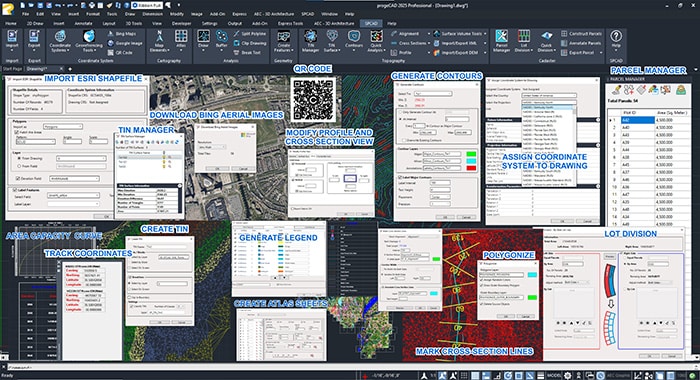Viewport: 700px width, 380px height.
Task: Open the Dimension menu
Action: (152, 14)
